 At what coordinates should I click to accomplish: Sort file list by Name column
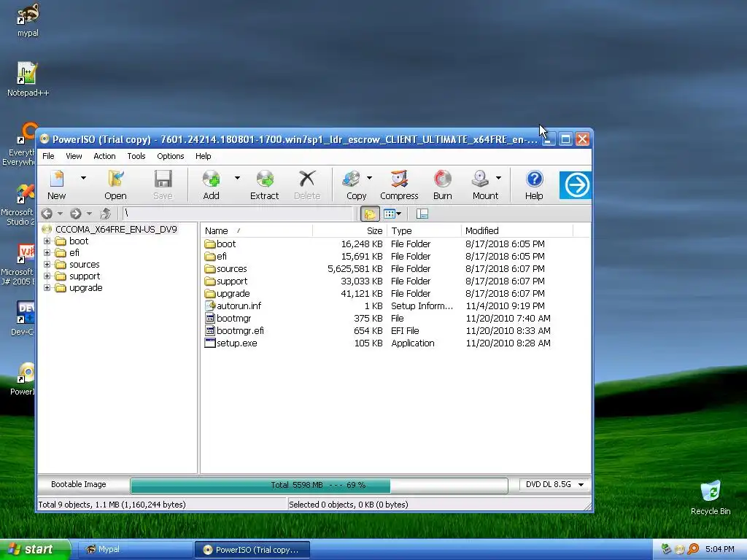(x=258, y=231)
